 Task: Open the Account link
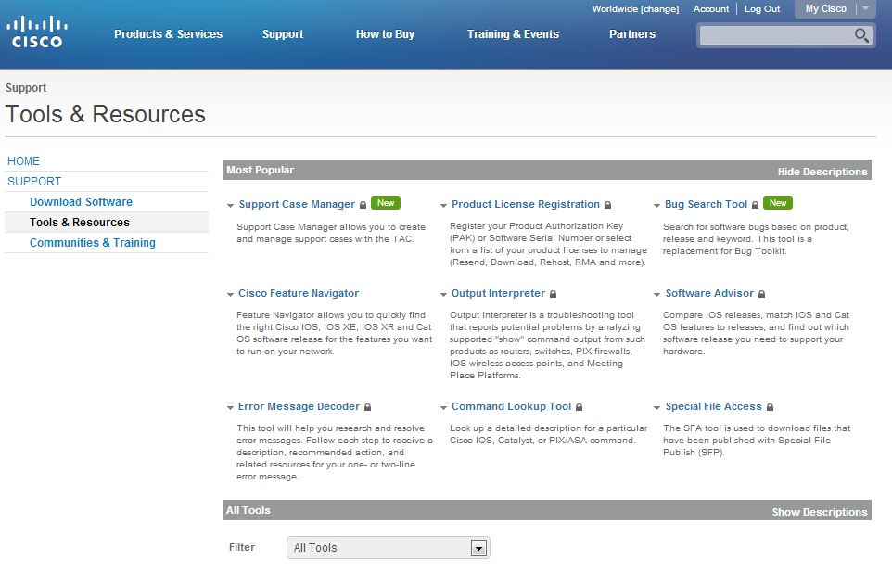pyautogui.click(x=711, y=9)
